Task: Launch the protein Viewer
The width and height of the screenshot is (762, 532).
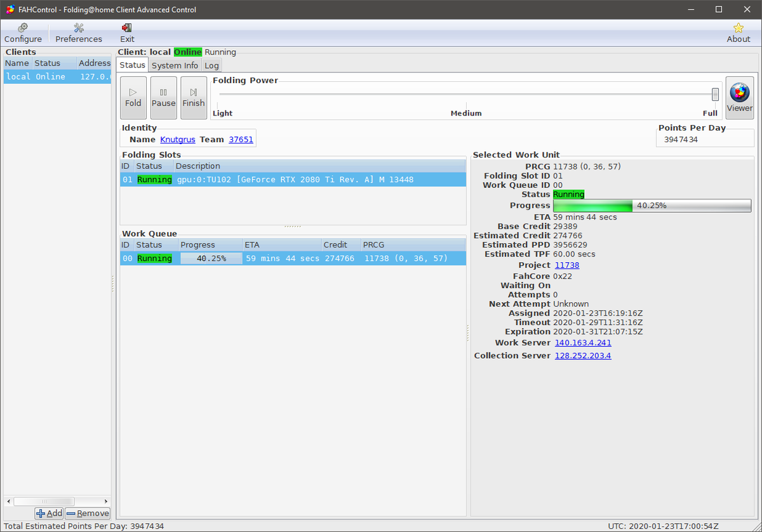Action: click(x=739, y=98)
